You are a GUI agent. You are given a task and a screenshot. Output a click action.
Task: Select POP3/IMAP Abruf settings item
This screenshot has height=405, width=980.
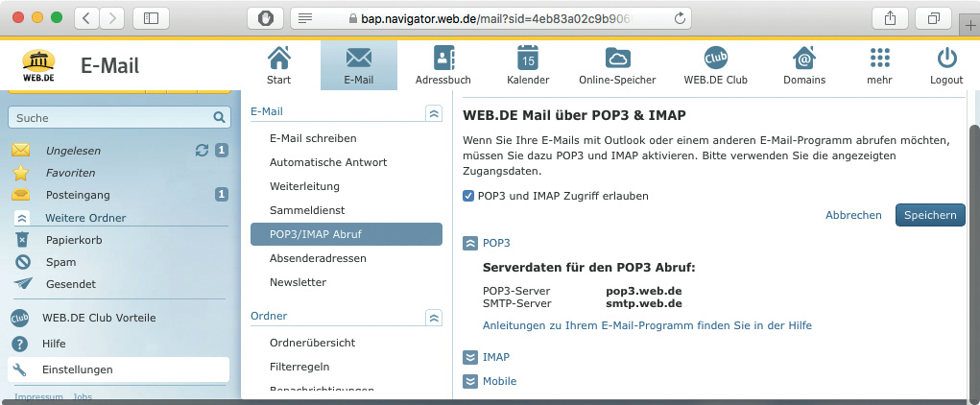[x=347, y=234]
